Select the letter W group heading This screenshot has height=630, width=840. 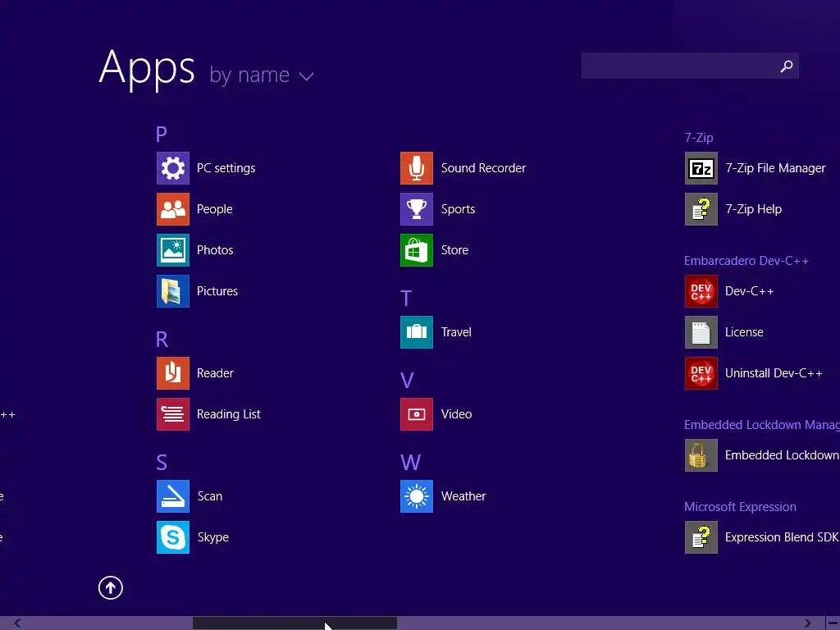pos(410,463)
